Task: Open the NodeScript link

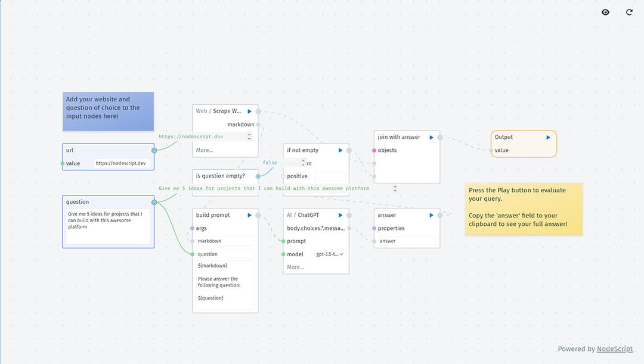Action: [x=614, y=349]
